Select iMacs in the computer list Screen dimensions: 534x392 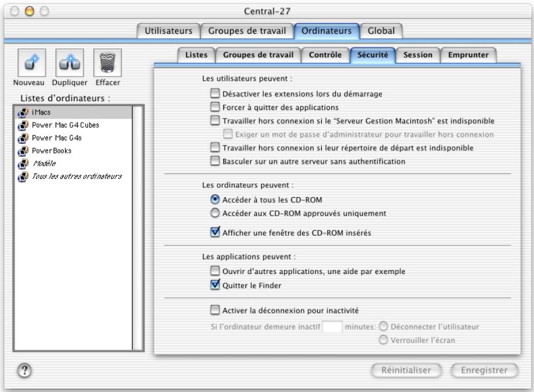click(x=73, y=112)
